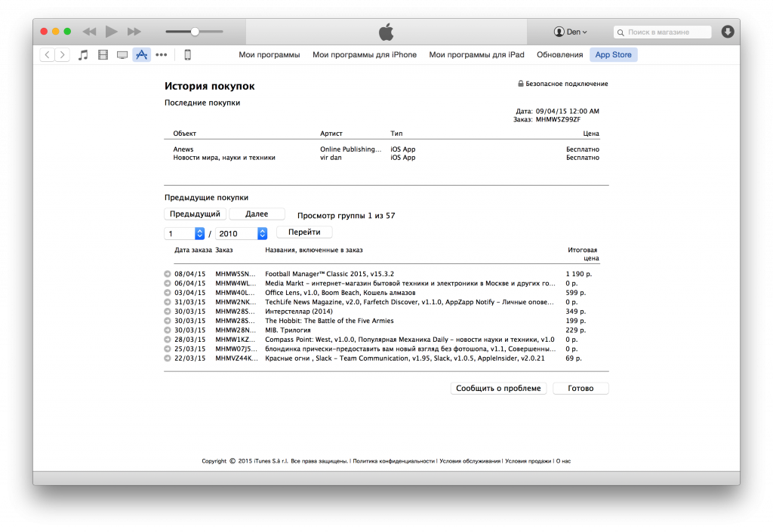Open Мои программы для iPad tab

(x=476, y=54)
